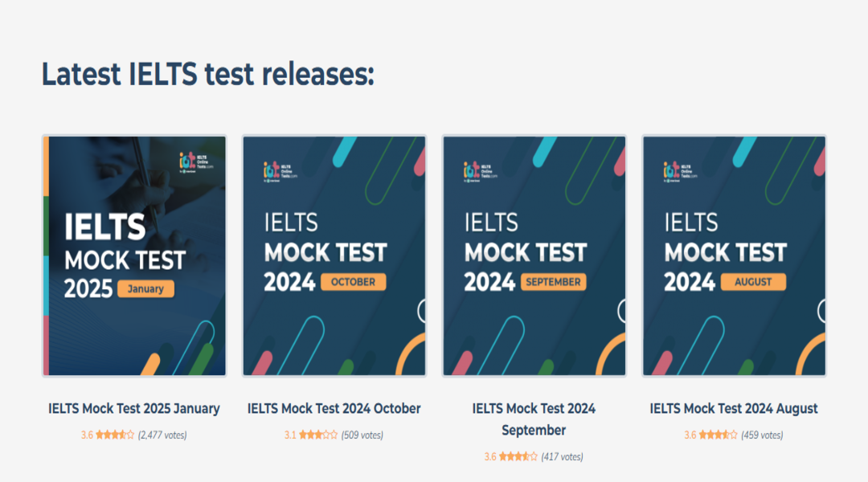
Task: Select the IELTS Mock Test 2024 September cover
Action: 534,255
